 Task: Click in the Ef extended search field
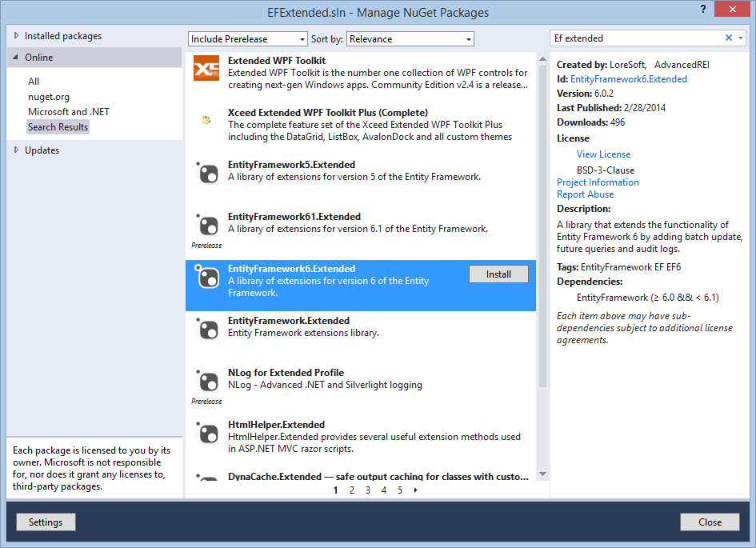click(637, 38)
